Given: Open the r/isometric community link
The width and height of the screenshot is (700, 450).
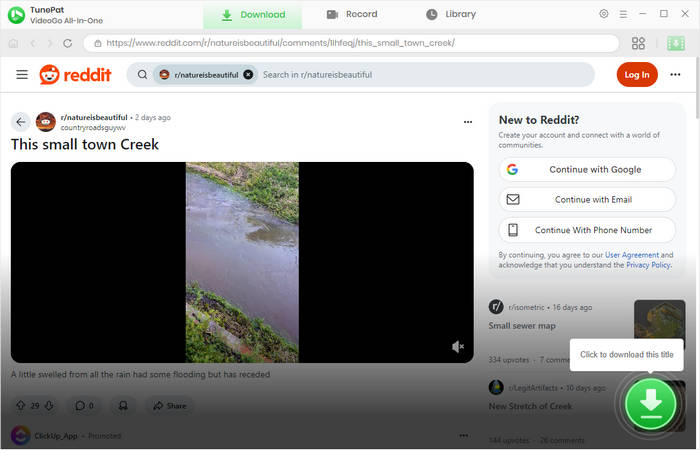Looking at the screenshot, I should pyautogui.click(x=526, y=307).
